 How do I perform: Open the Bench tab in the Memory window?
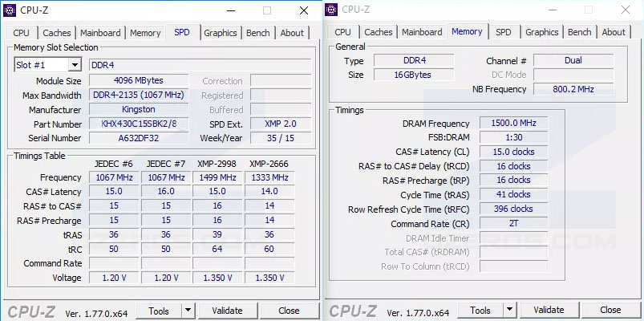click(579, 32)
